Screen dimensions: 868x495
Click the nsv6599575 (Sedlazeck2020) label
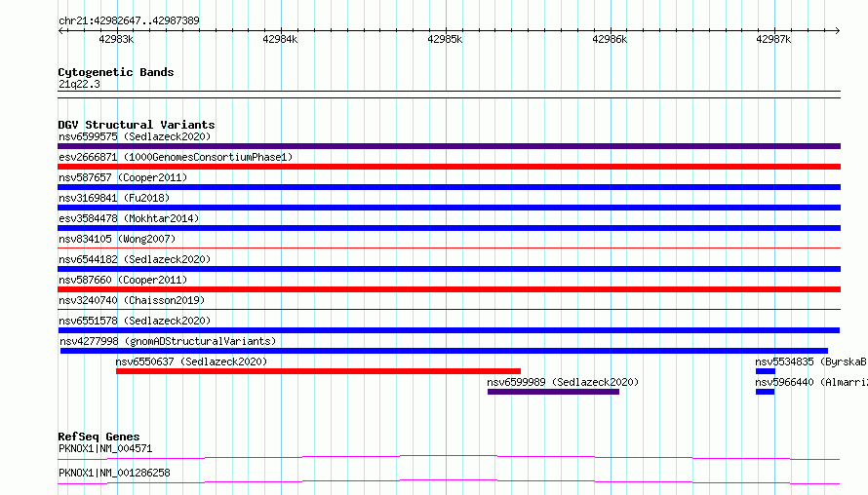point(135,136)
